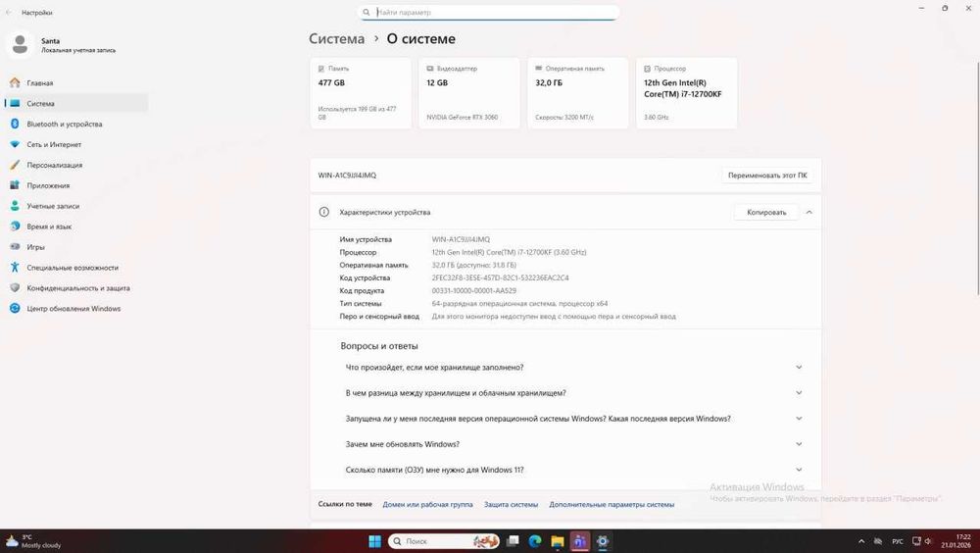Click the Копировать button
The image size is (980, 553).
point(766,212)
